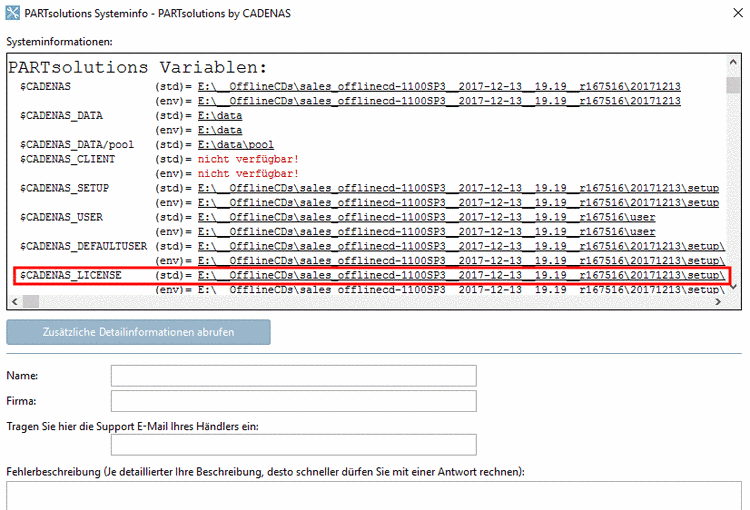Click the vertical scrollbar up arrow
750x510 pixels.
733,62
